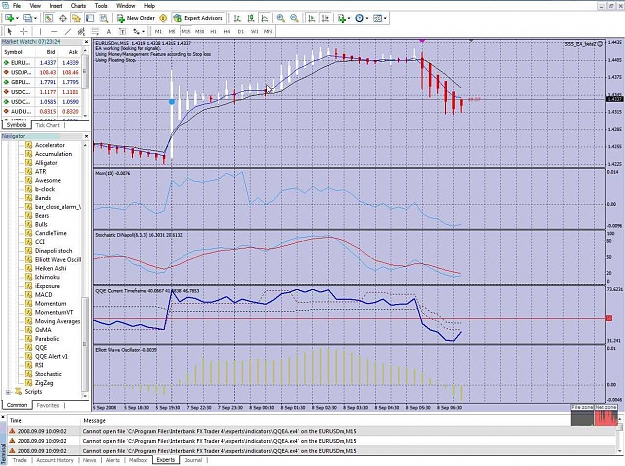This screenshot has width=625, height=466.
Task: Toggle the Market Watch panel button
Action: pos(49,18)
